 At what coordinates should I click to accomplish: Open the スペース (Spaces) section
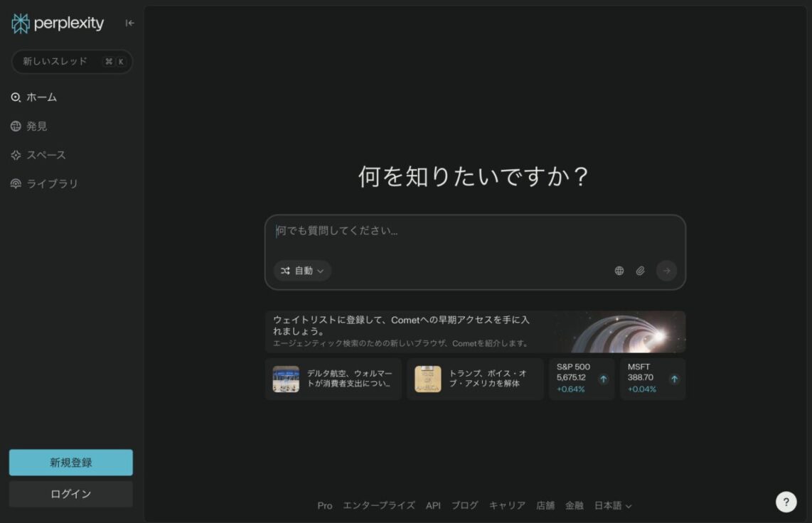coord(44,154)
